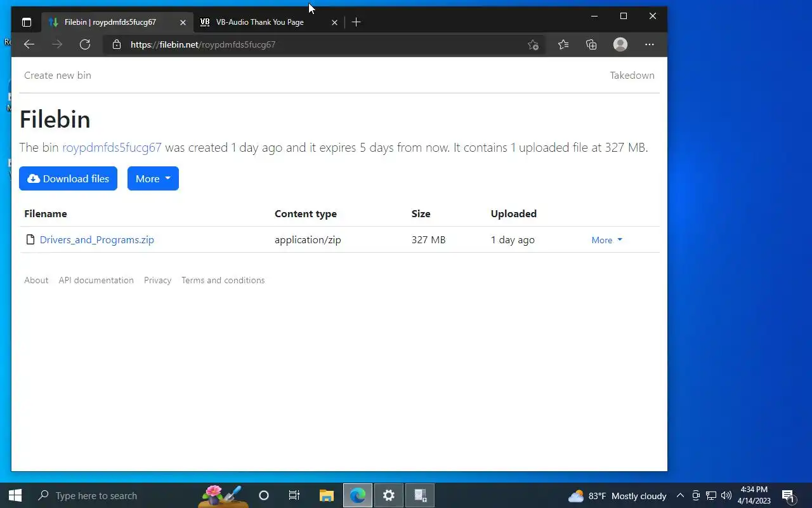The height and width of the screenshot is (508, 812).
Task: Expand the More menu for Drivers_and_Programs.zip row
Action: [607, 240]
